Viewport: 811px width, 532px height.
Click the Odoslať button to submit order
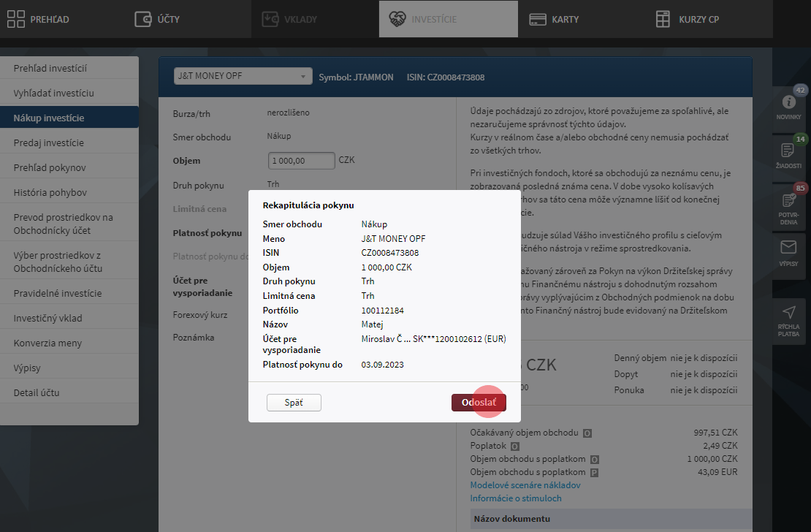click(479, 403)
